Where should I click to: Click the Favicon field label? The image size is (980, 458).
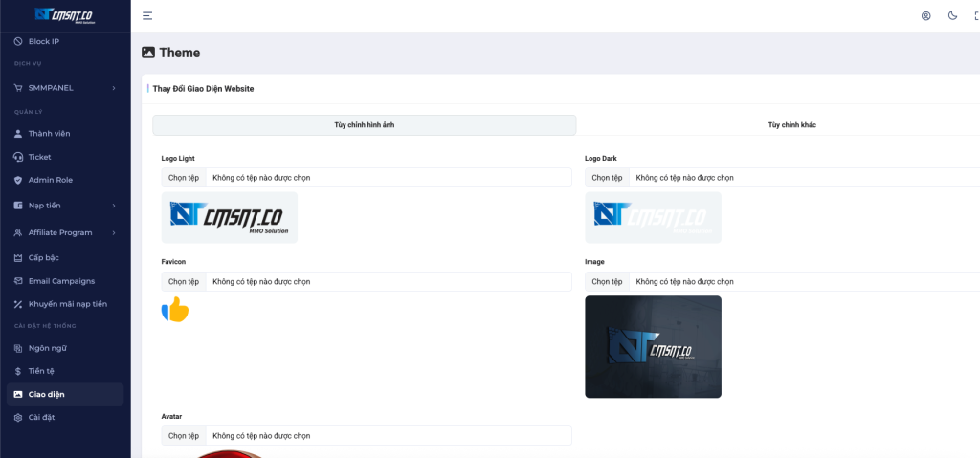coord(173,262)
